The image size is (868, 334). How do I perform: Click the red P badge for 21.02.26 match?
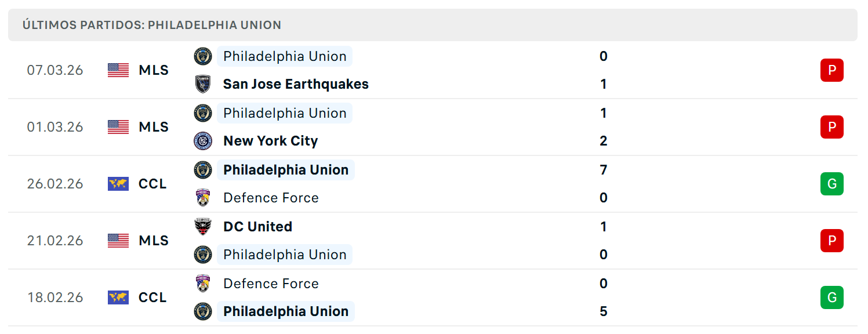(x=831, y=241)
